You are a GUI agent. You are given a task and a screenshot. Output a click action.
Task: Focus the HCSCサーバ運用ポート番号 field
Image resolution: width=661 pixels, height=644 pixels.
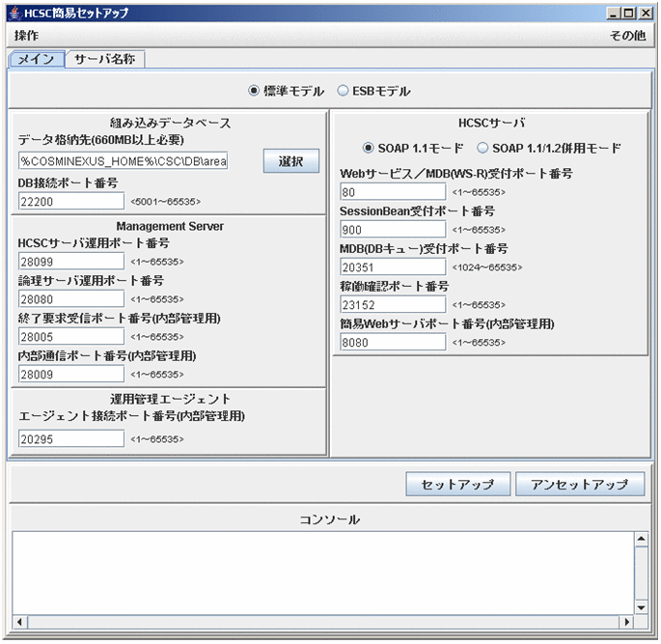click(x=71, y=262)
